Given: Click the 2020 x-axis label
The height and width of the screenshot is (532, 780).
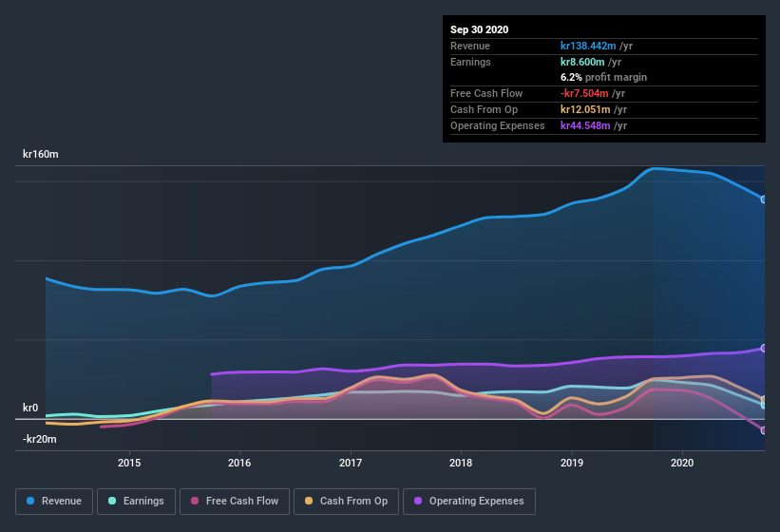Looking at the screenshot, I should (682, 463).
